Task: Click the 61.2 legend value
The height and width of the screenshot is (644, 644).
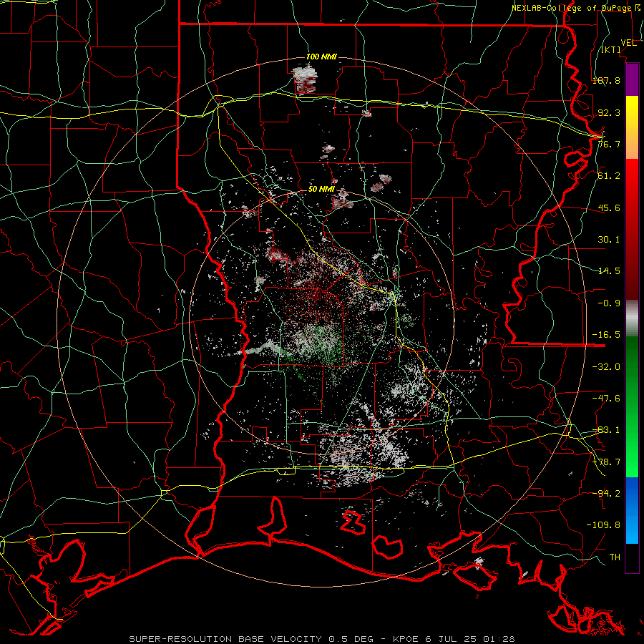Action: click(609, 176)
